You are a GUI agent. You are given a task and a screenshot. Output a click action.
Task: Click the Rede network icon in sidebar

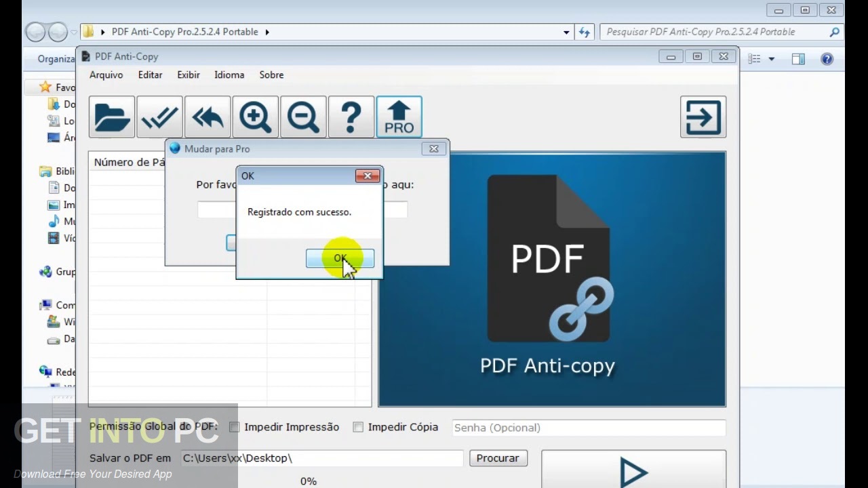click(x=45, y=371)
